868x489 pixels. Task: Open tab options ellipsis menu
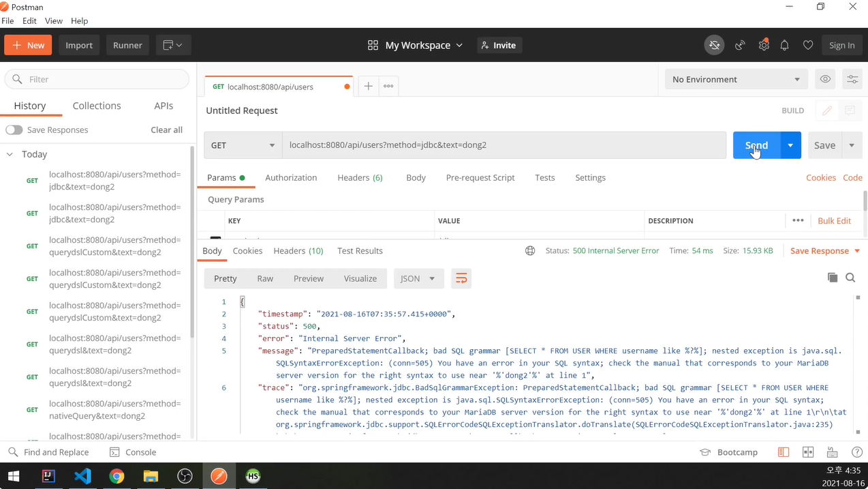(x=388, y=86)
